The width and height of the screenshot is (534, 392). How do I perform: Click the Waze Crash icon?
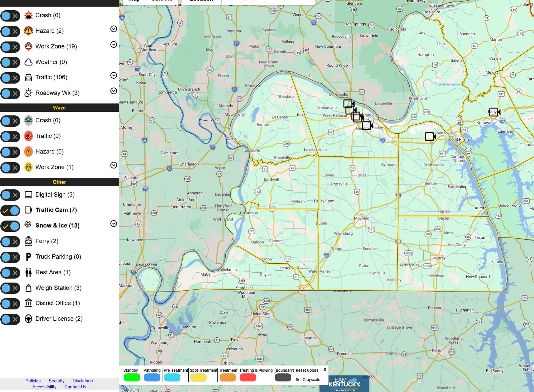[29, 120]
